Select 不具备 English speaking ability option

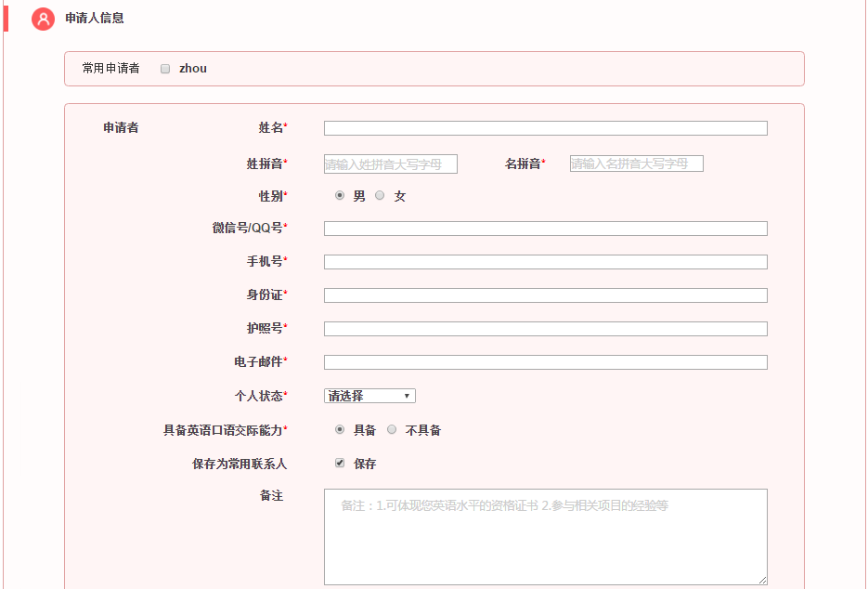(x=392, y=430)
